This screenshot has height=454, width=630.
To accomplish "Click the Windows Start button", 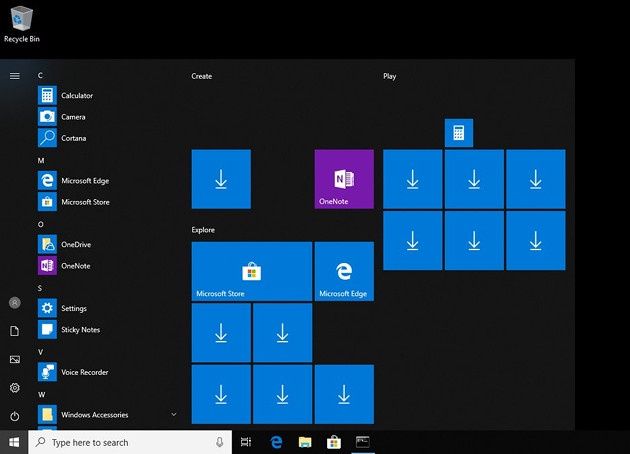I will (x=14, y=442).
